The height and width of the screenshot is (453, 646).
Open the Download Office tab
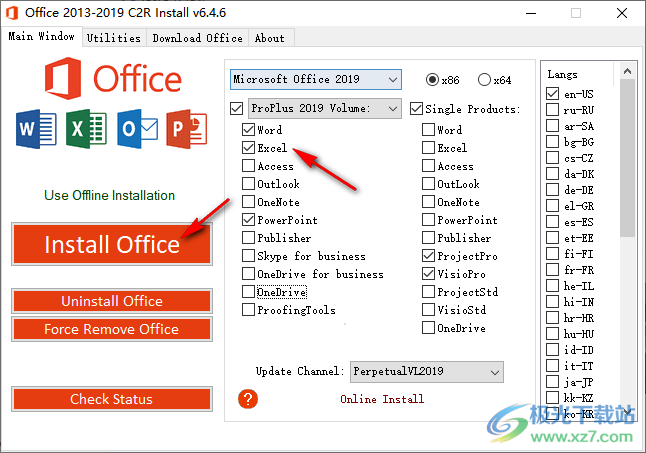pyautogui.click(x=197, y=38)
